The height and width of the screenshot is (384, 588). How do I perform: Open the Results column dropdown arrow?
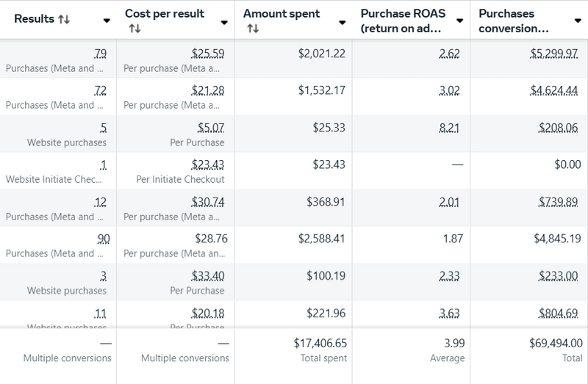107,21
